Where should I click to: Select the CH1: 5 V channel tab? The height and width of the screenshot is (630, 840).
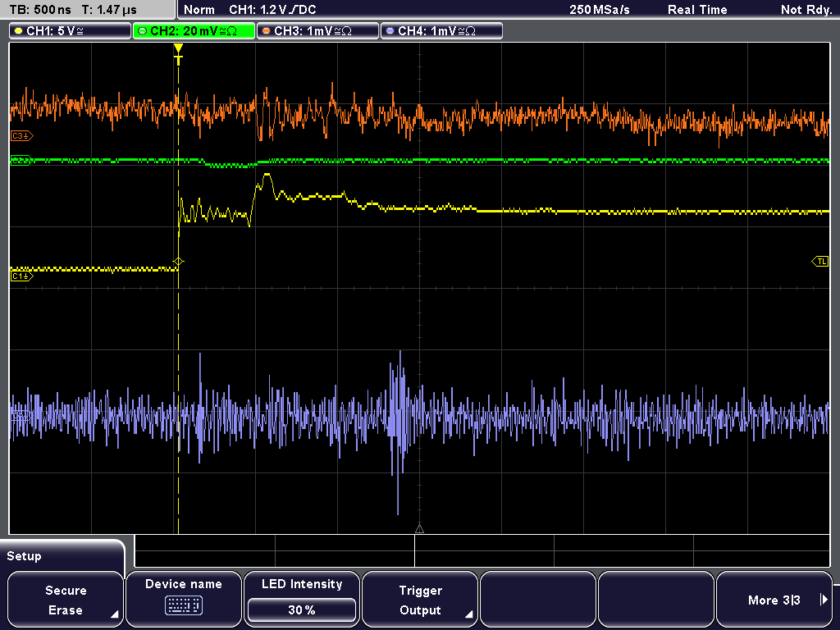point(71,31)
